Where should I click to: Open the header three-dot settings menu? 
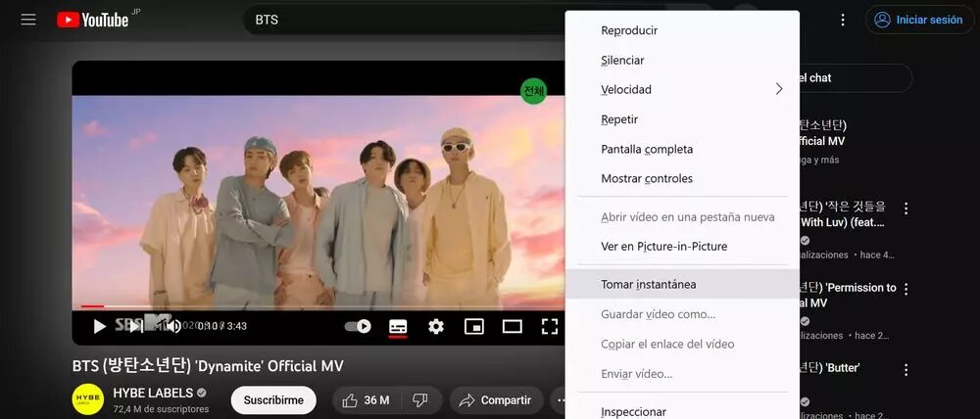[x=843, y=20]
